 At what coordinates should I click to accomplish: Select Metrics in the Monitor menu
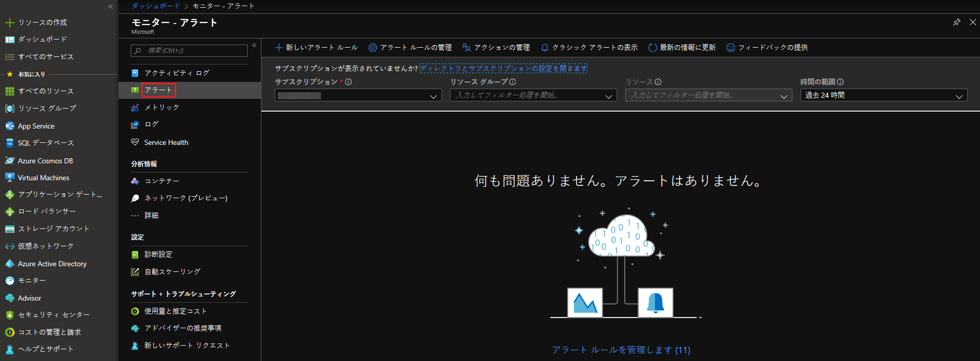[x=161, y=108]
